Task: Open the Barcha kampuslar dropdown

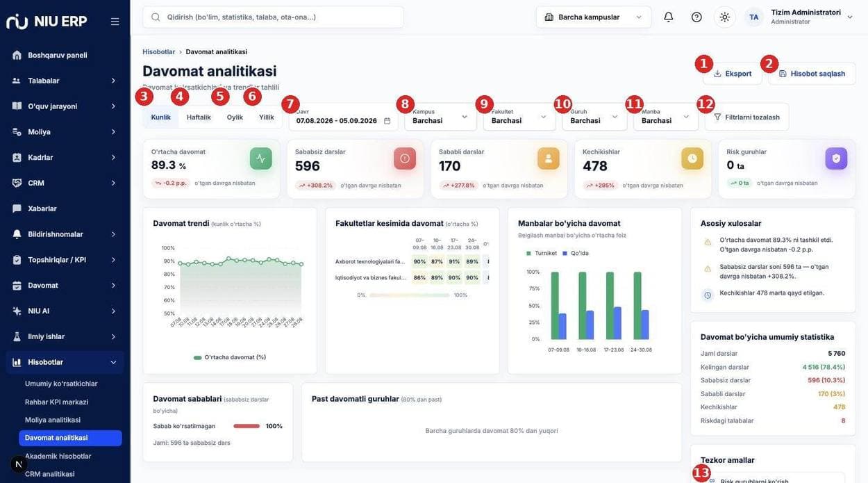Action: tap(594, 17)
